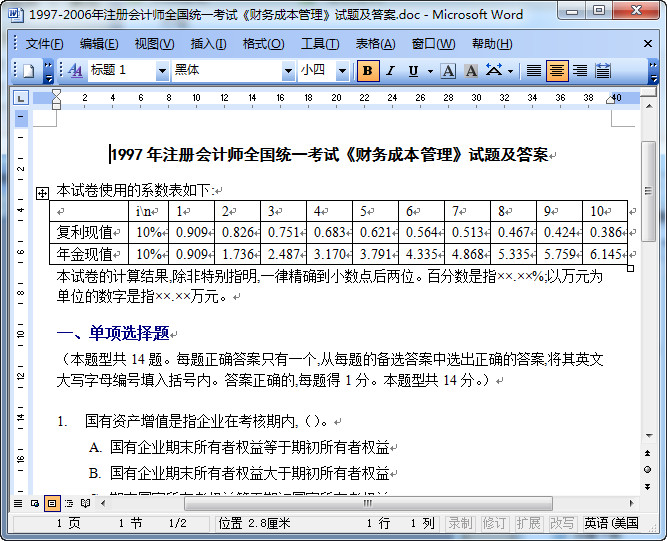Switch to Web Layout view
The width and height of the screenshot is (667, 541).
point(35,504)
